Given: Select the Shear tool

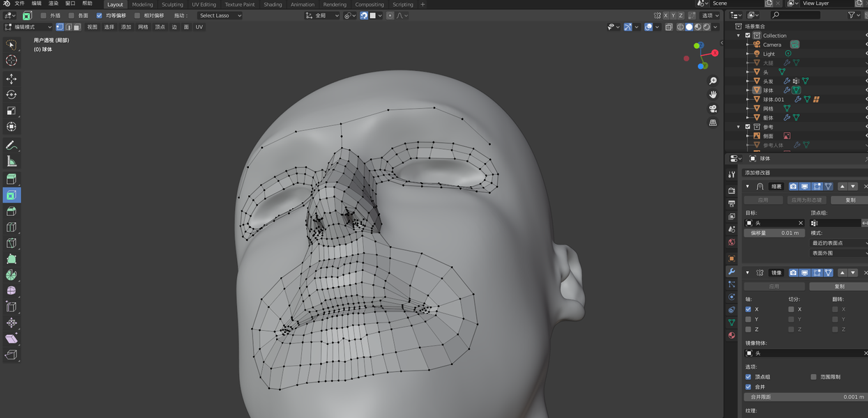Looking at the screenshot, I should coord(11,339).
